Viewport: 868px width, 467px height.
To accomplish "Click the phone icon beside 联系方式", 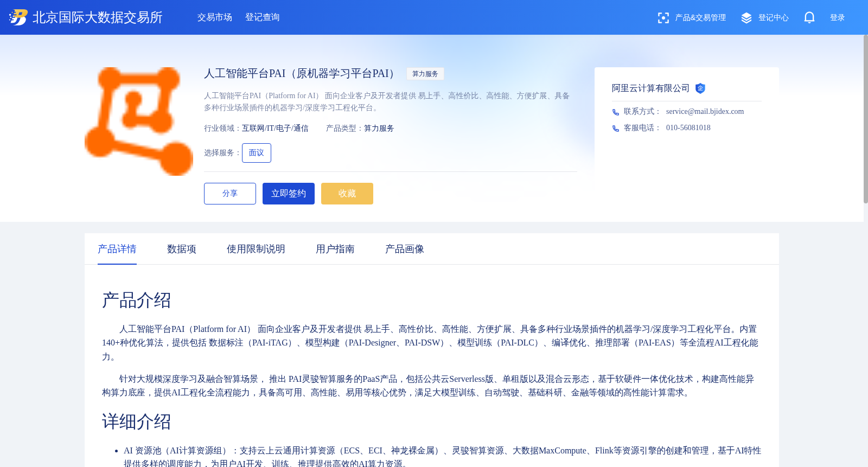I will pos(616,112).
